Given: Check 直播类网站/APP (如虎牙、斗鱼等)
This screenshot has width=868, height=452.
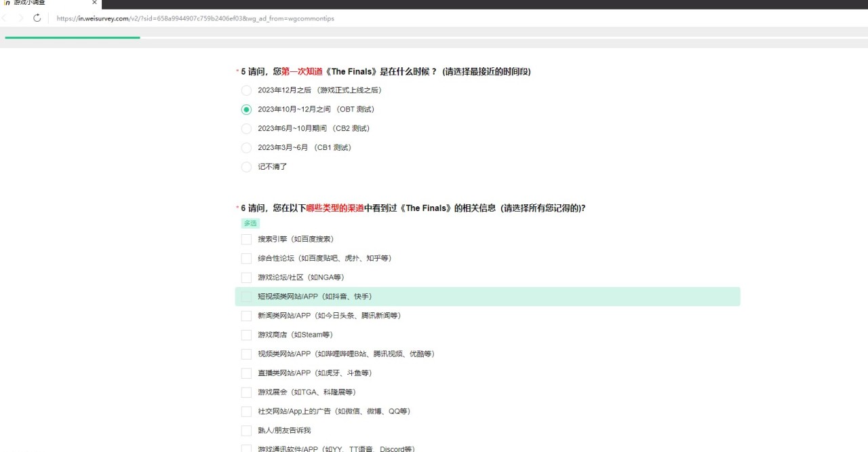Looking at the screenshot, I should pos(247,373).
